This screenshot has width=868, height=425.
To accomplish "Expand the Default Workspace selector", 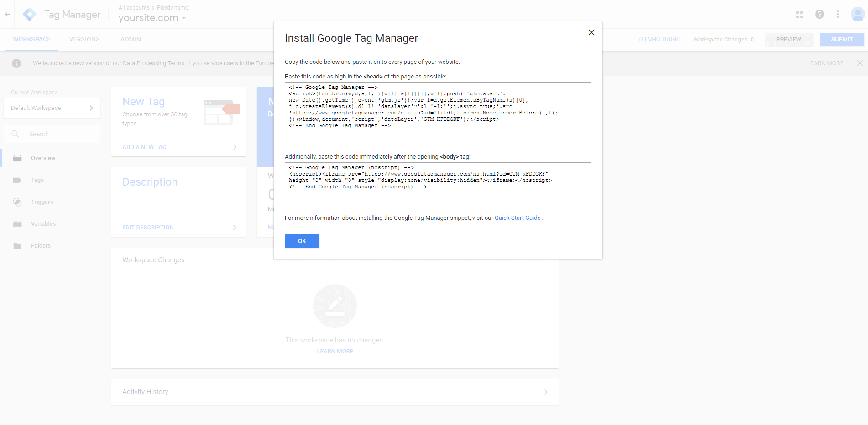I will tap(52, 108).
